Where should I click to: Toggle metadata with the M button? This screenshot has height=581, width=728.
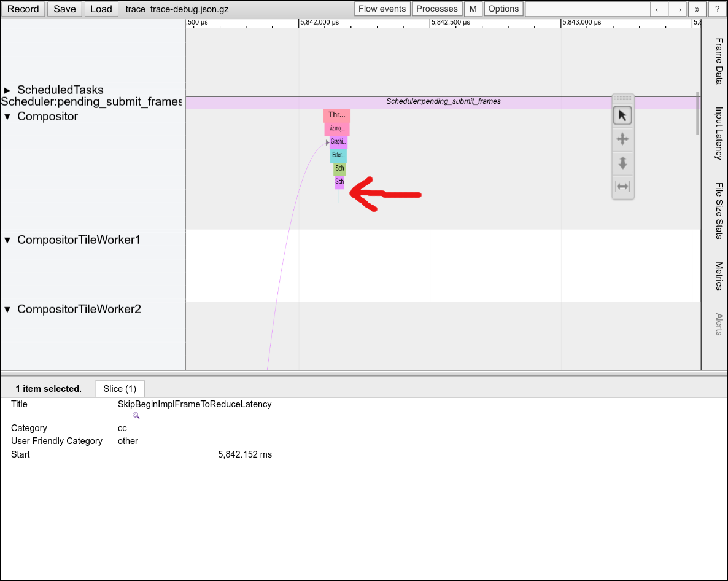pos(473,9)
